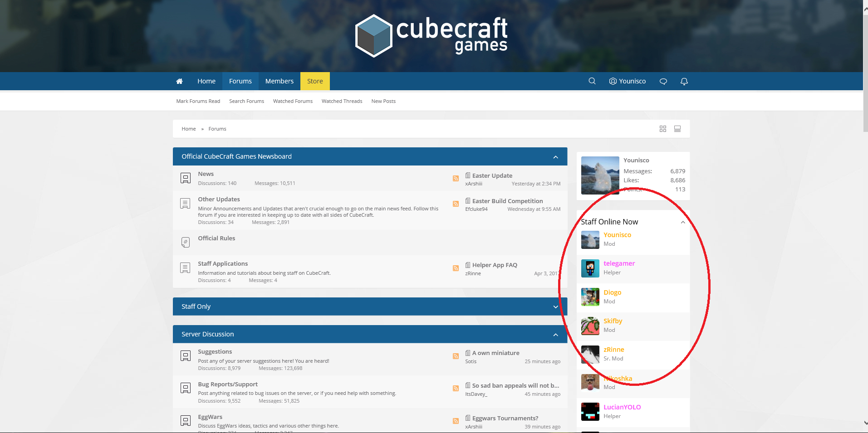
Task: Open telegamer's profile name link
Action: tap(619, 263)
